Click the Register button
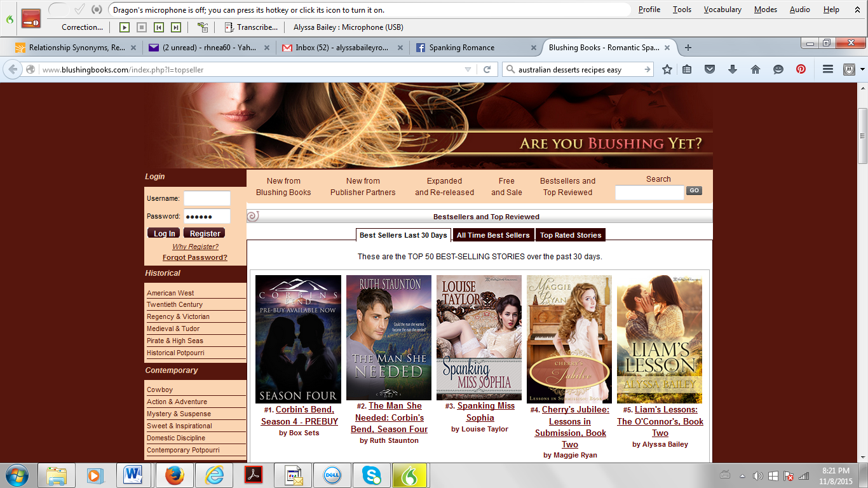This screenshot has height=488, width=868. (x=205, y=233)
